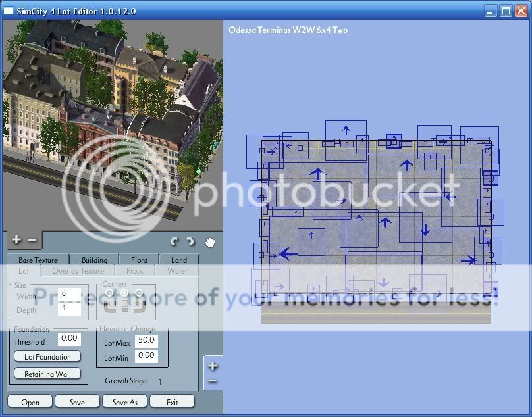
Task: Select the hand pan tool
Action: tap(210, 242)
